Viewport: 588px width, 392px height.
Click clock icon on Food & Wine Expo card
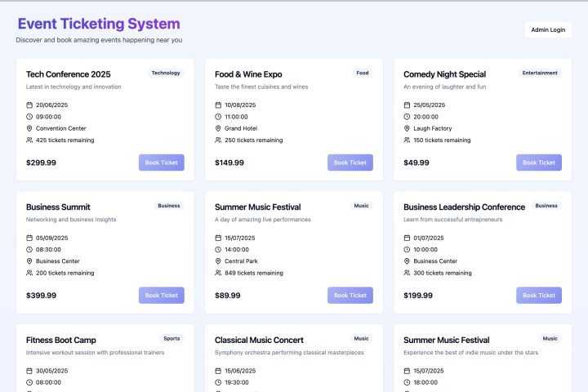coord(218,117)
